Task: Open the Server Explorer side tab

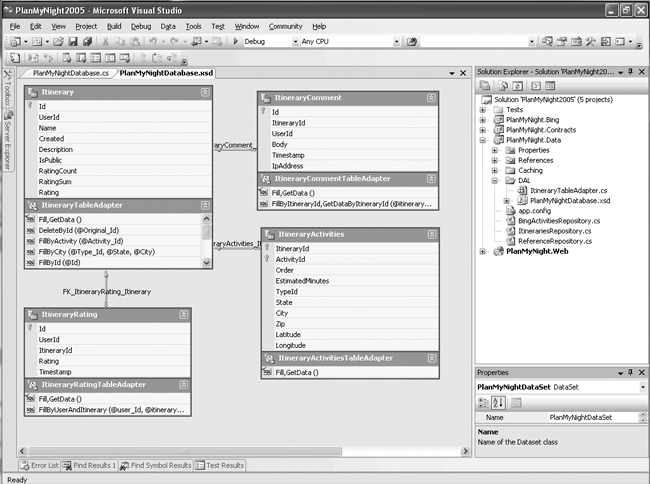Action: click(x=7, y=140)
